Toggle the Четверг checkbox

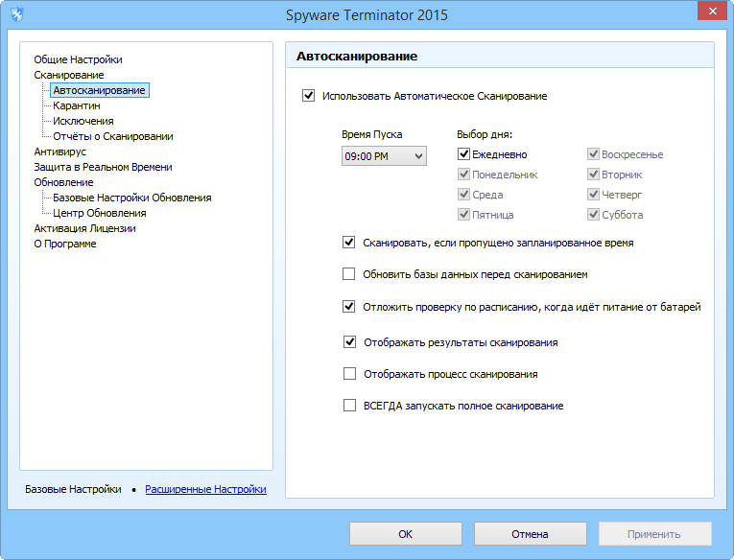pos(593,194)
